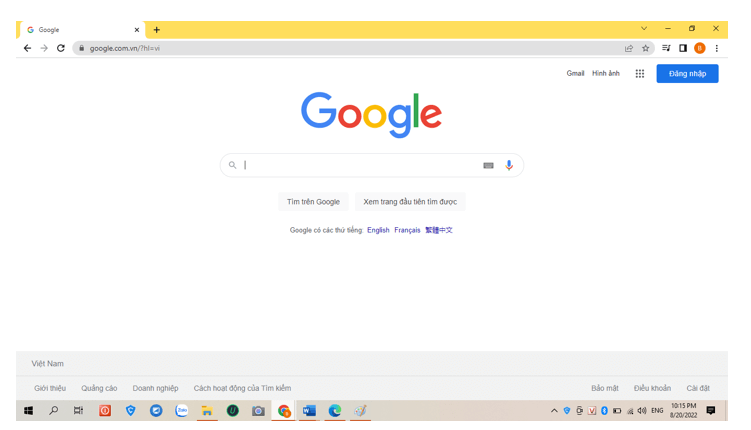The height and width of the screenshot is (430, 751).
Task: Open the Camera app on the taskbar
Action: (258, 411)
